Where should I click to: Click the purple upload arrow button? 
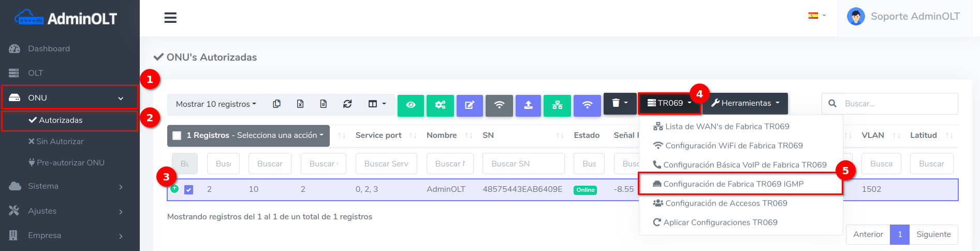click(528, 105)
